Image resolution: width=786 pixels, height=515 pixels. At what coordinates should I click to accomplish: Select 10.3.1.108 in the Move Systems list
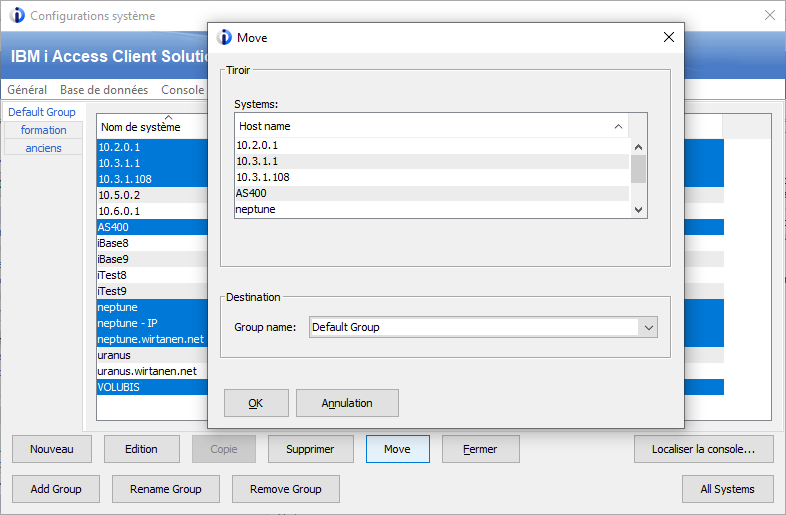432,178
